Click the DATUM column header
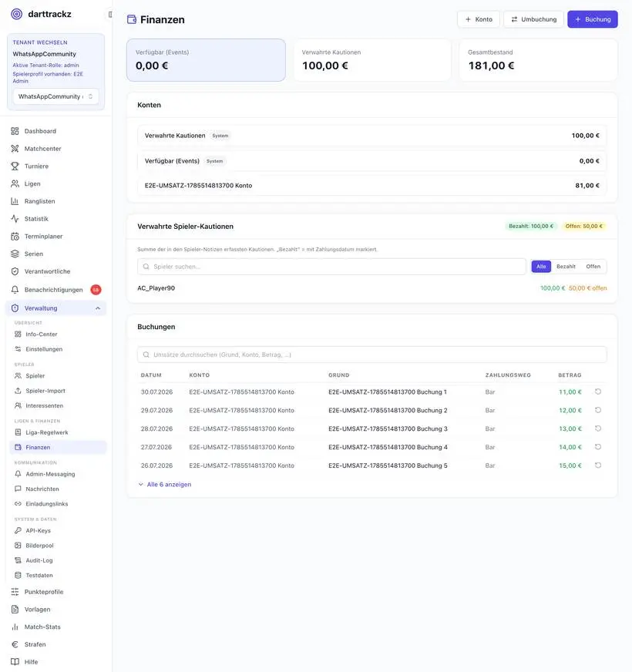This screenshot has height=672, width=632. pyautogui.click(x=151, y=375)
